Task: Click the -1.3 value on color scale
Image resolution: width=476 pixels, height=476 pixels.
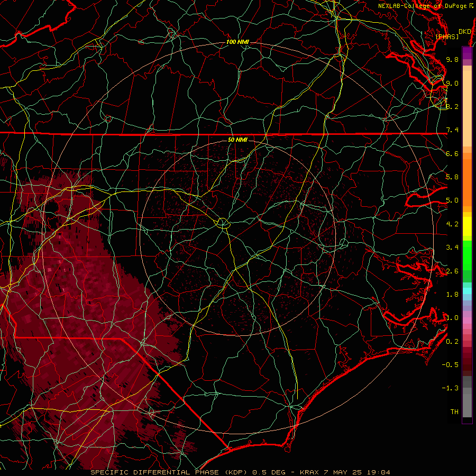Action: [450, 388]
